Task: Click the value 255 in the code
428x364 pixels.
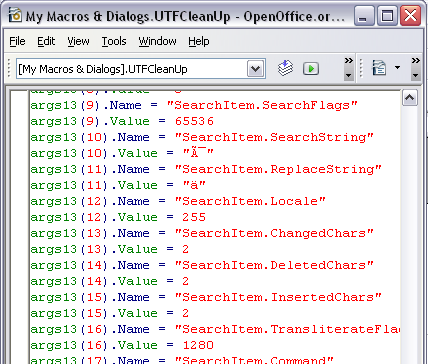Action: click(194, 217)
